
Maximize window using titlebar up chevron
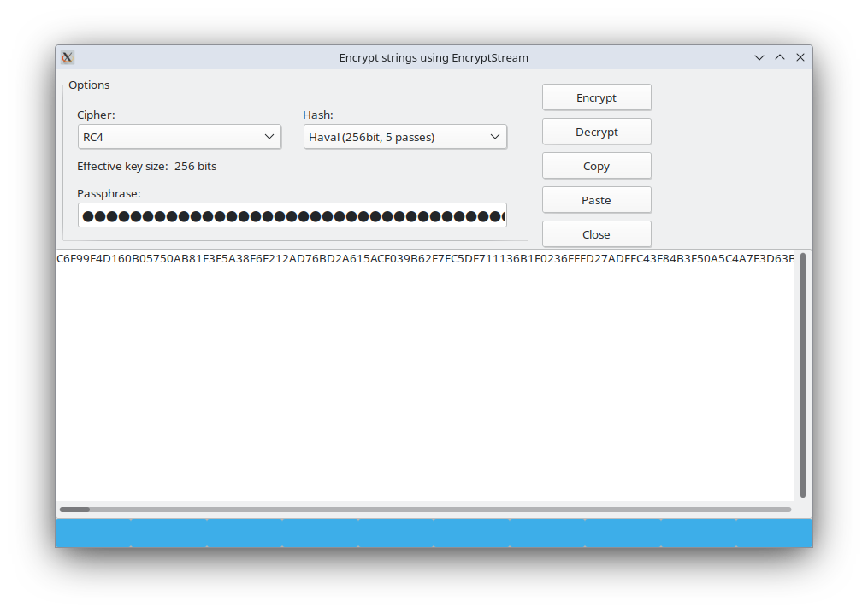780,57
